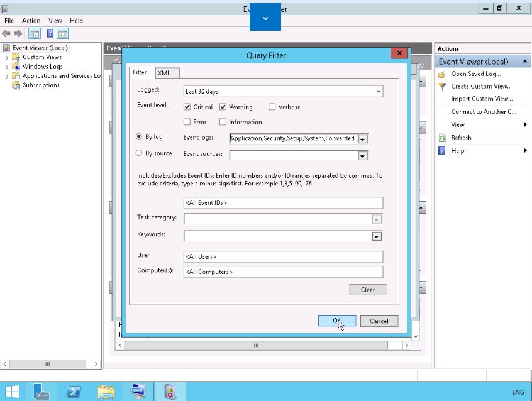The image size is (532, 401).
Task: Switch to the XML tab
Action: 168,73
